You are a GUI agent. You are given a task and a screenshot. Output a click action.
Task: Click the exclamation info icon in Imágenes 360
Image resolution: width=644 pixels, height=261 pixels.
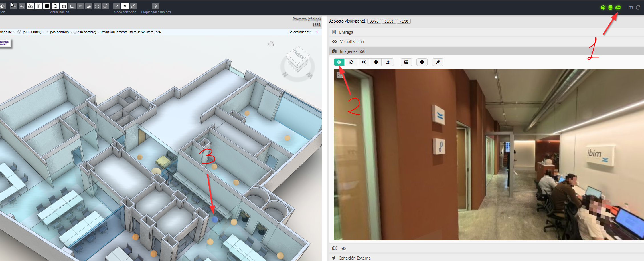pyautogui.click(x=422, y=62)
